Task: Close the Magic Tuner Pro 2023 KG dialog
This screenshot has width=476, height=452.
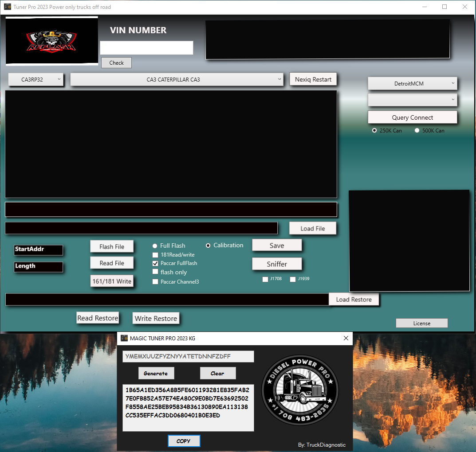Action: pos(346,338)
